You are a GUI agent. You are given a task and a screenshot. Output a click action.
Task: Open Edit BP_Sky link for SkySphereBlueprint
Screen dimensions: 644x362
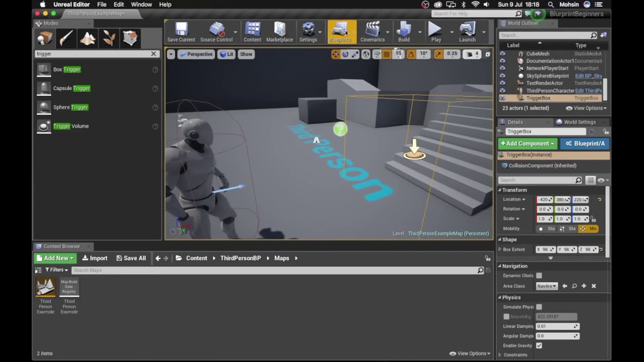point(588,75)
